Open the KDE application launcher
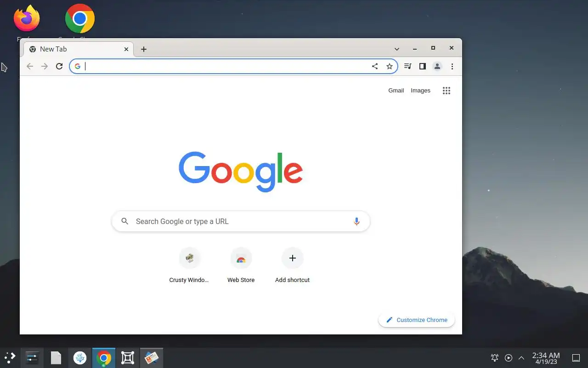 pyautogui.click(x=10, y=358)
